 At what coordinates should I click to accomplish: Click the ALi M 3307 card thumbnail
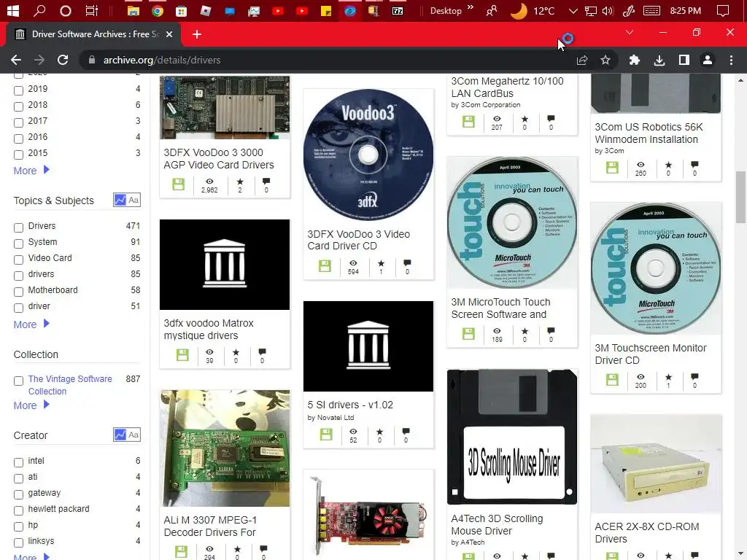(225, 448)
